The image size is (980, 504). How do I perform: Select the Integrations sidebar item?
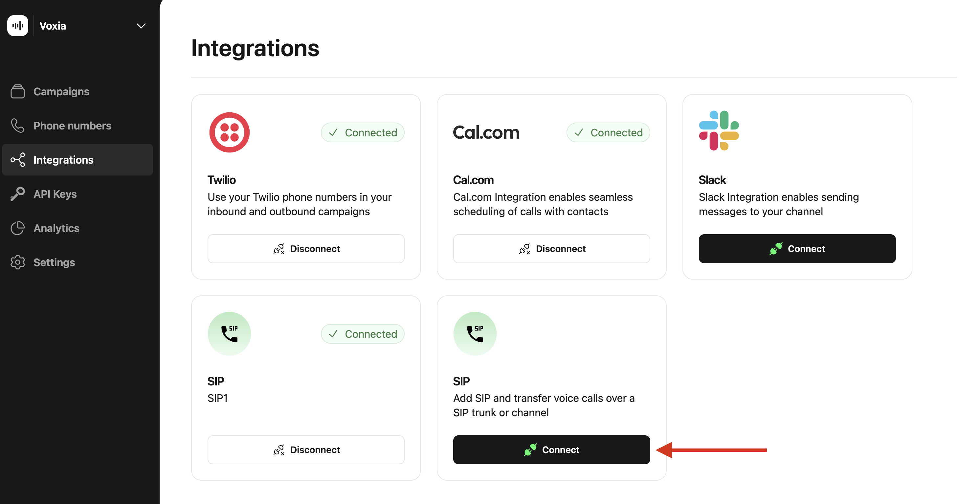pyautogui.click(x=78, y=159)
